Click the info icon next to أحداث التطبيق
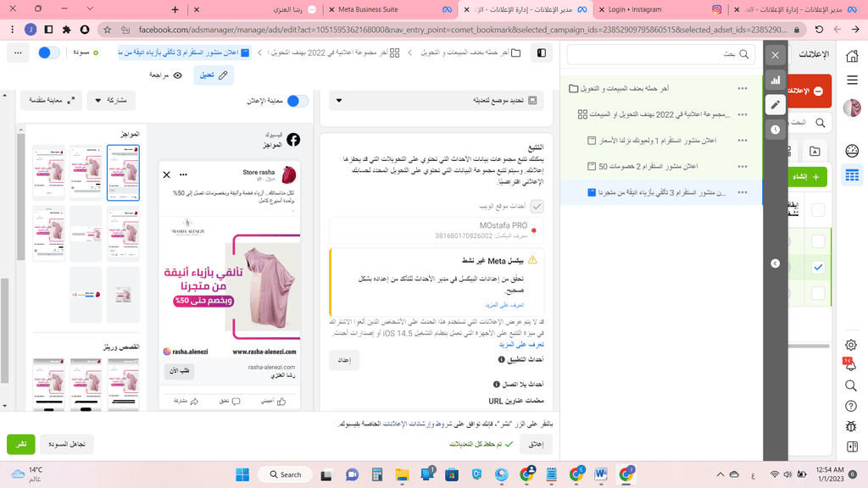Image resolution: width=868 pixels, height=488 pixels. coord(501,359)
